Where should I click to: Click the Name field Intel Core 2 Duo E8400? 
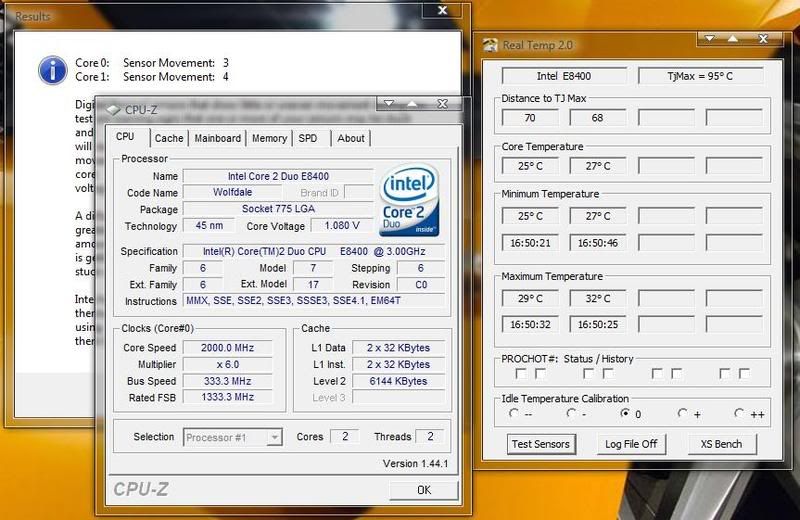tap(278, 176)
